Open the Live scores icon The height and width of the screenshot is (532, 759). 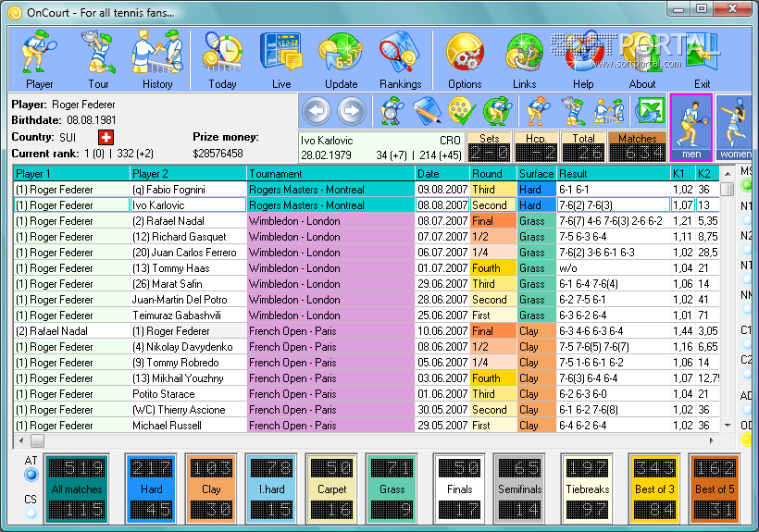point(281,59)
